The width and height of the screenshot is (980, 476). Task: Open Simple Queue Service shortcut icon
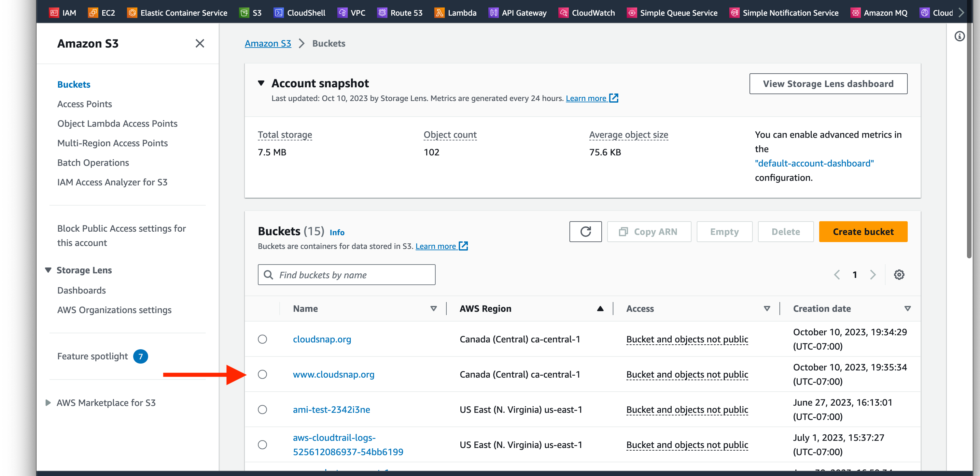click(632, 13)
